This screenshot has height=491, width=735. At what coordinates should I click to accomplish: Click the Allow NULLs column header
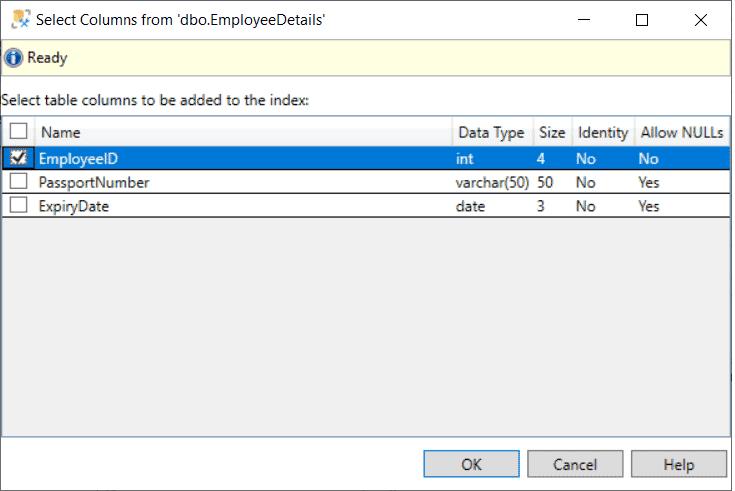[682, 132]
